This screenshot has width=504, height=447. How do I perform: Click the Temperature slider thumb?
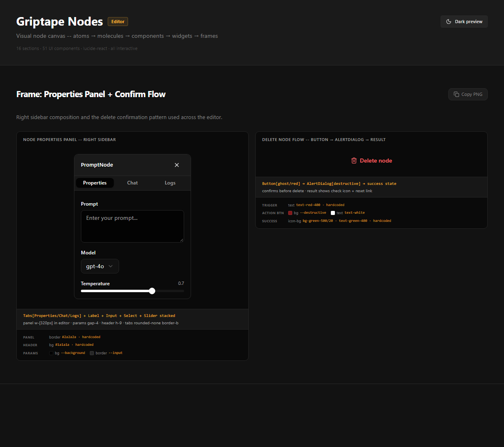coord(152,291)
